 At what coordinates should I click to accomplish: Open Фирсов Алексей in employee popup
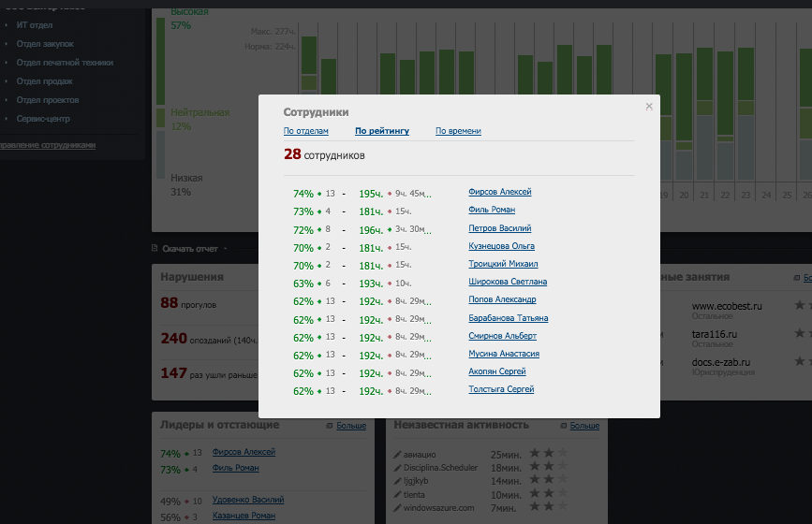[x=500, y=192]
